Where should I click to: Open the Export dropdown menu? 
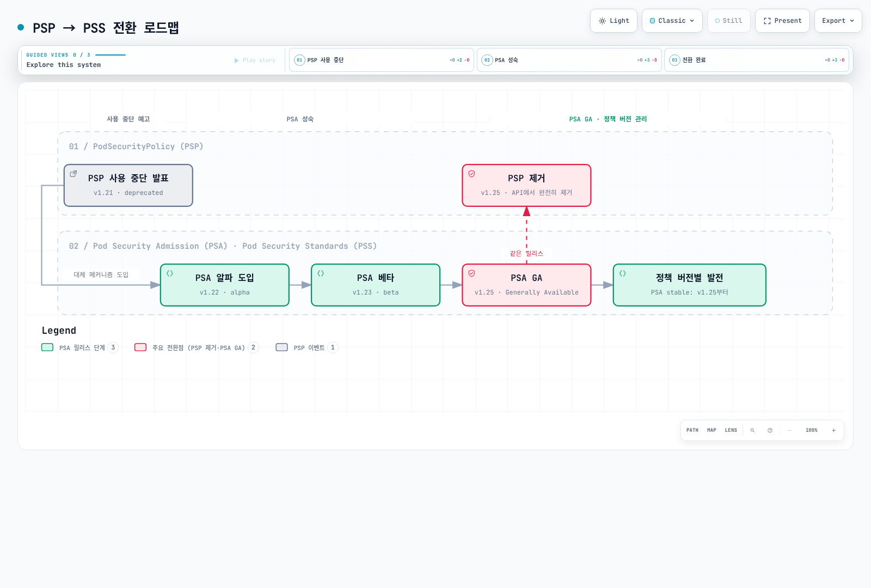point(838,21)
